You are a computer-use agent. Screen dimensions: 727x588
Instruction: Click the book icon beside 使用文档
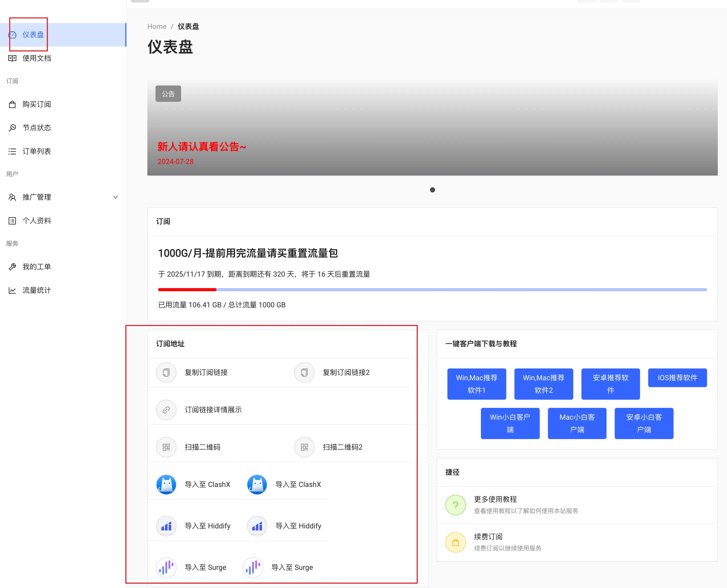[x=13, y=58]
